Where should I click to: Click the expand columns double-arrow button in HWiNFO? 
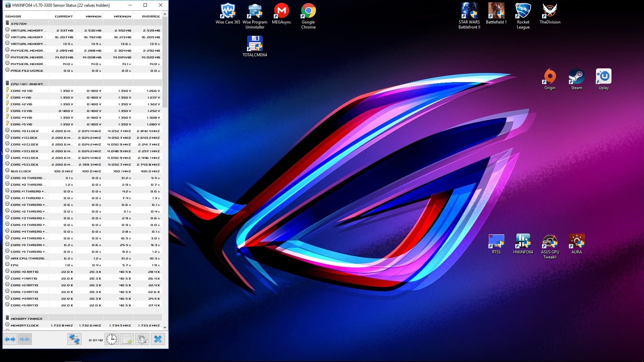point(10,340)
